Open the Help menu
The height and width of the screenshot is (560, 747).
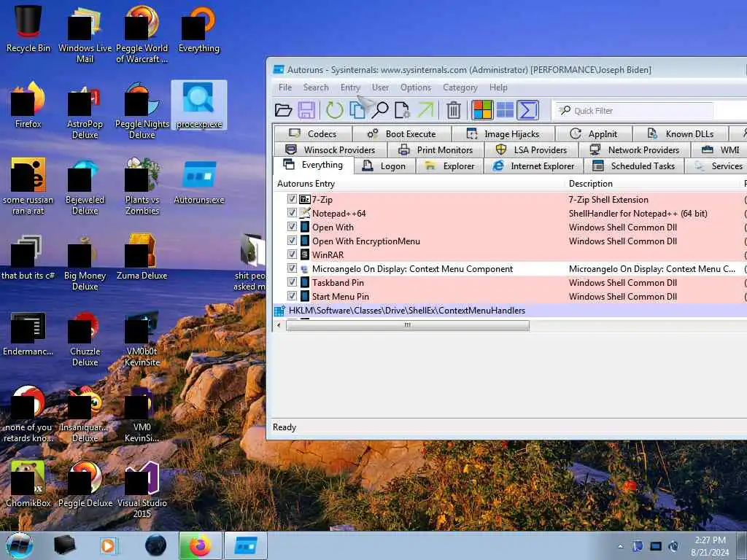click(x=498, y=87)
